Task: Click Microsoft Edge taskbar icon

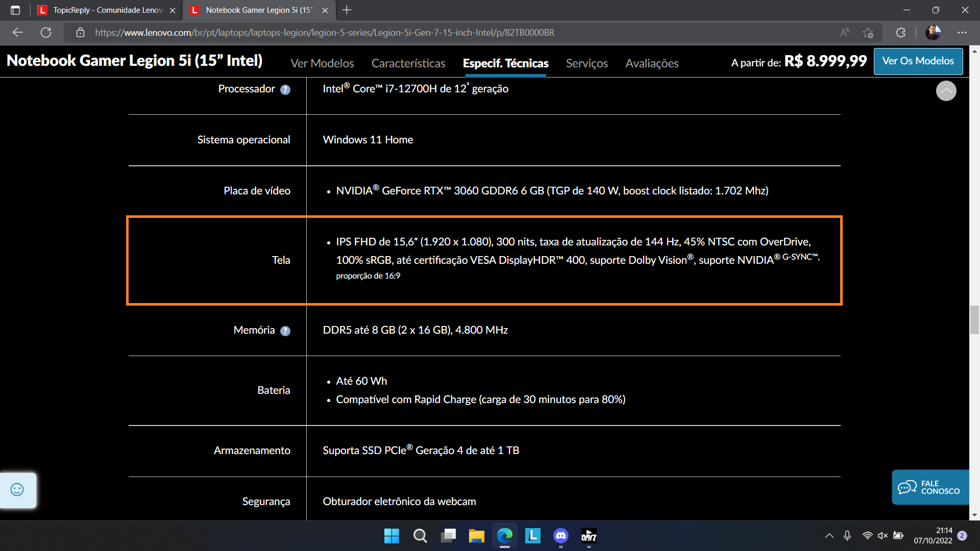Action: pos(505,536)
